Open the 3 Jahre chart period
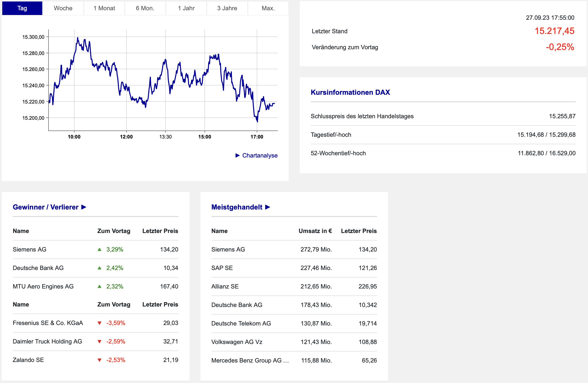Image resolution: width=588 pixels, height=383 pixels. coord(227,8)
